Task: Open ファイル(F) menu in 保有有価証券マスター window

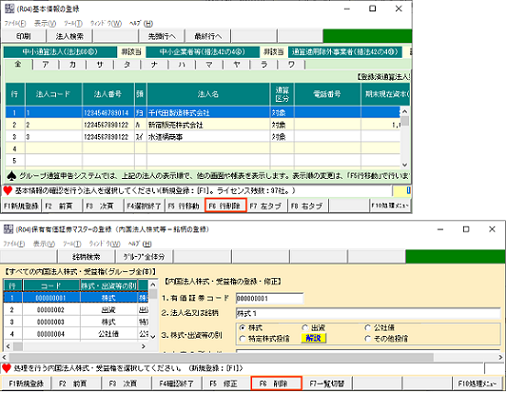Action: pos(14,244)
